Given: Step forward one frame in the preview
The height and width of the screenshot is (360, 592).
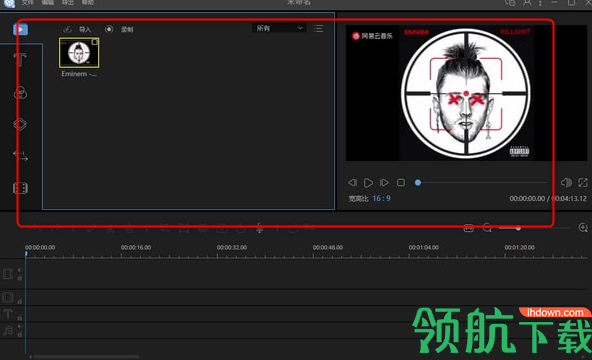Looking at the screenshot, I should point(384,183).
